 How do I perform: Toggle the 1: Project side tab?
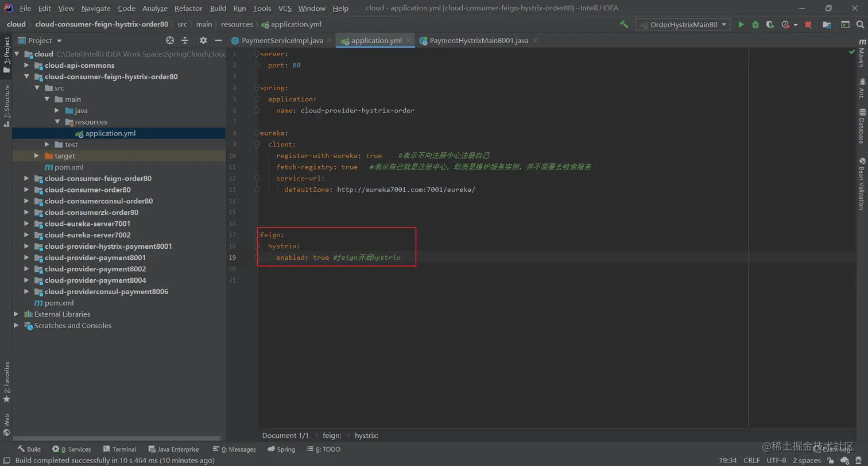coord(6,55)
